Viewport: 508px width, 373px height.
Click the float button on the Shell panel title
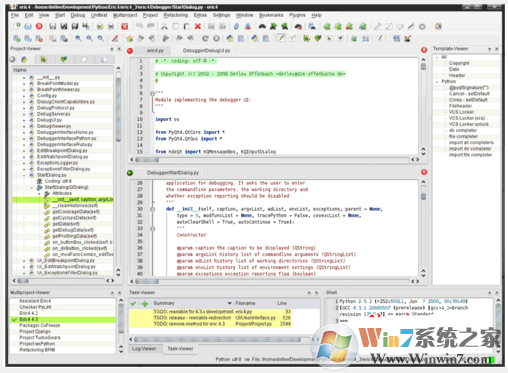click(489, 293)
